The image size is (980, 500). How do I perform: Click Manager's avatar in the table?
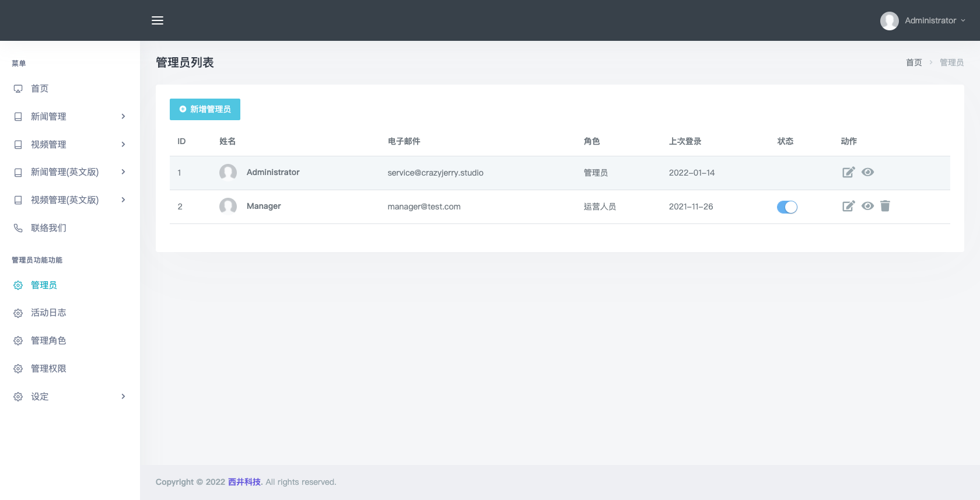point(228,206)
